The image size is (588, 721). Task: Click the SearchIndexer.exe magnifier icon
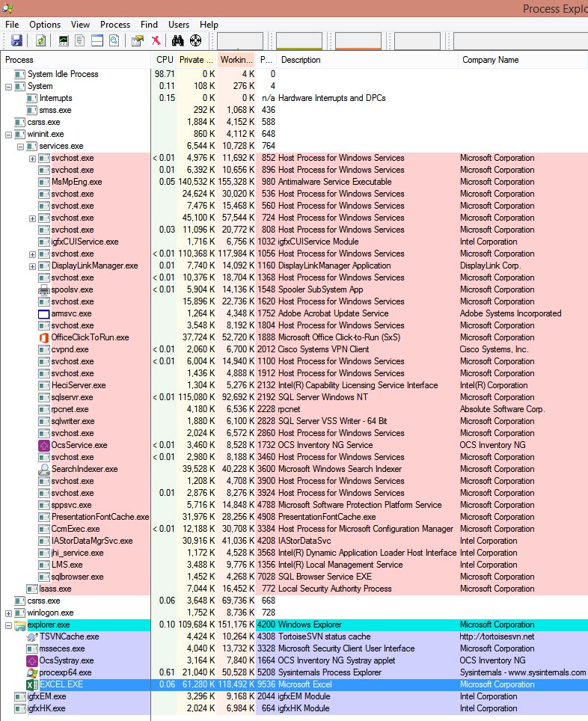pyautogui.click(x=43, y=469)
